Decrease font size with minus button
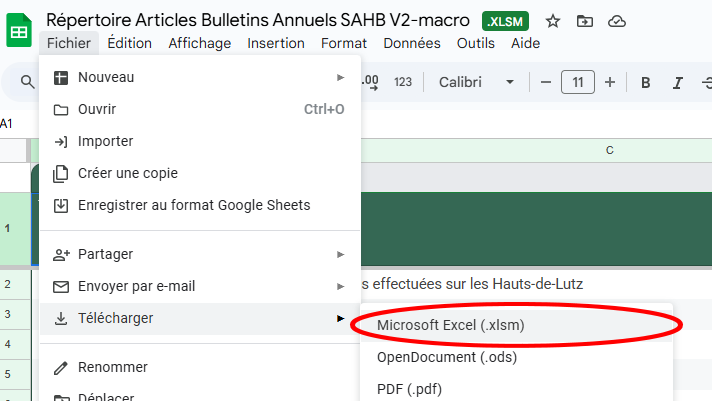Viewport: 712px width, 401px height. pyautogui.click(x=545, y=82)
